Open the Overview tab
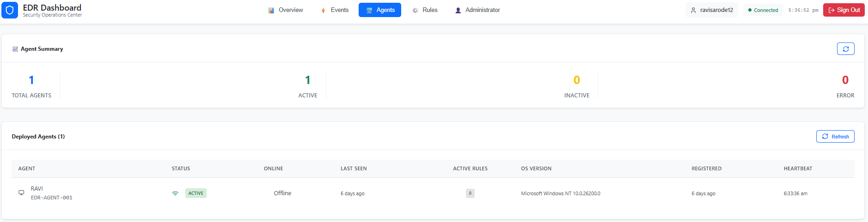 (286, 10)
